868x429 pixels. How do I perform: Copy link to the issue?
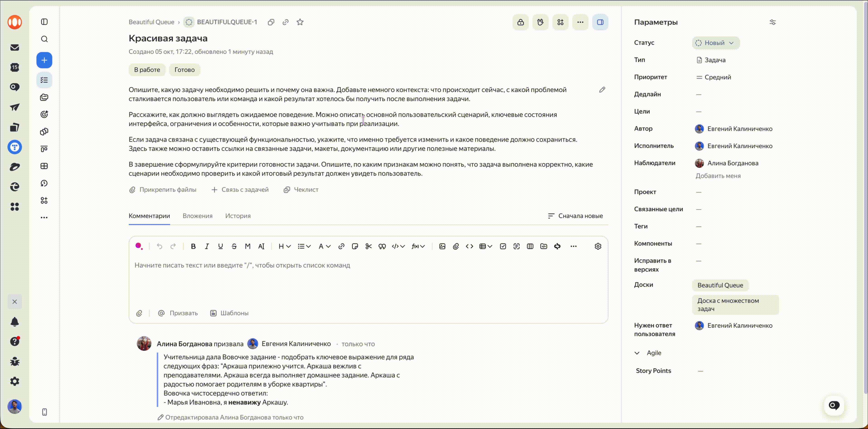point(285,22)
